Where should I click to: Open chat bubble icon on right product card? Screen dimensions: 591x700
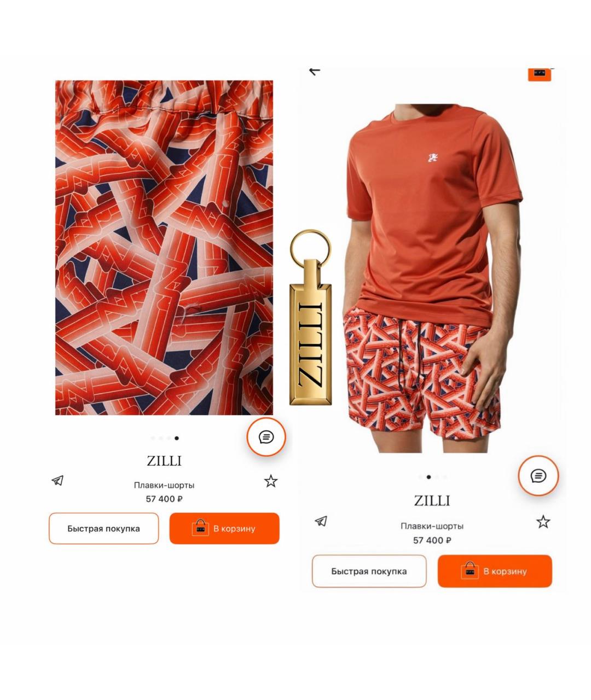pos(538,476)
